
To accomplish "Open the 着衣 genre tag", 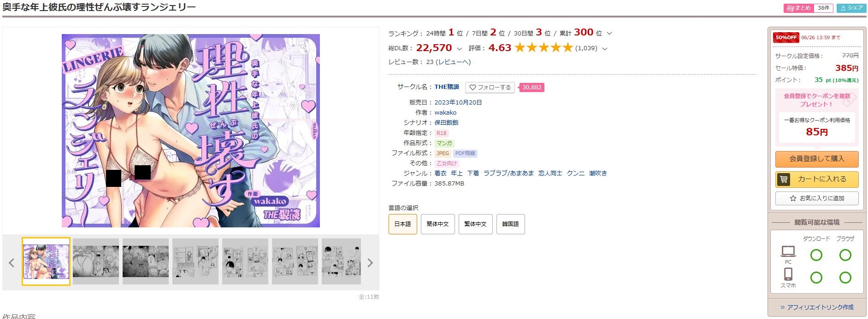I will pos(440,173).
